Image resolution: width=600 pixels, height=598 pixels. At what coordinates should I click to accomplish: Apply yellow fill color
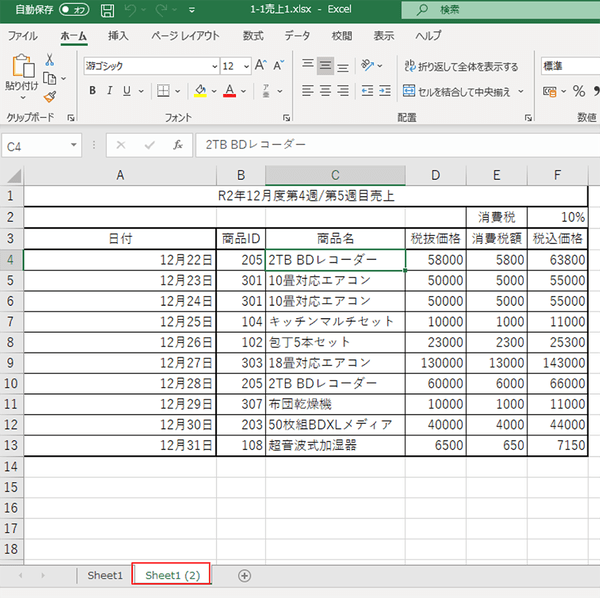click(200, 91)
